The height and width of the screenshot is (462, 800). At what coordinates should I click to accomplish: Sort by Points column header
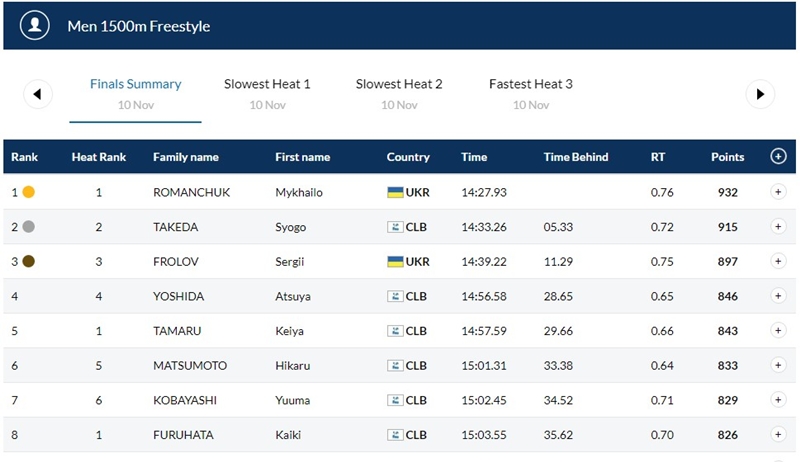point(727,157)
